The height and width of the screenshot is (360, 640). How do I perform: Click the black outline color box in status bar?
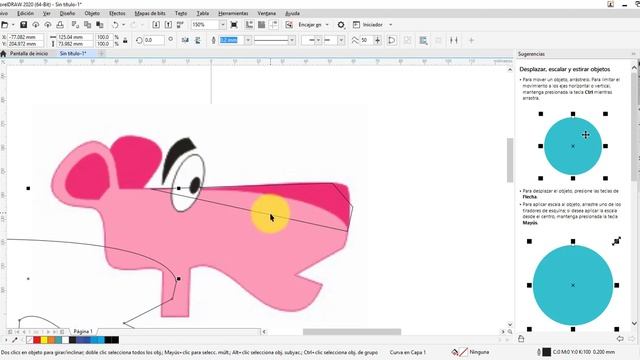(546, 352)
